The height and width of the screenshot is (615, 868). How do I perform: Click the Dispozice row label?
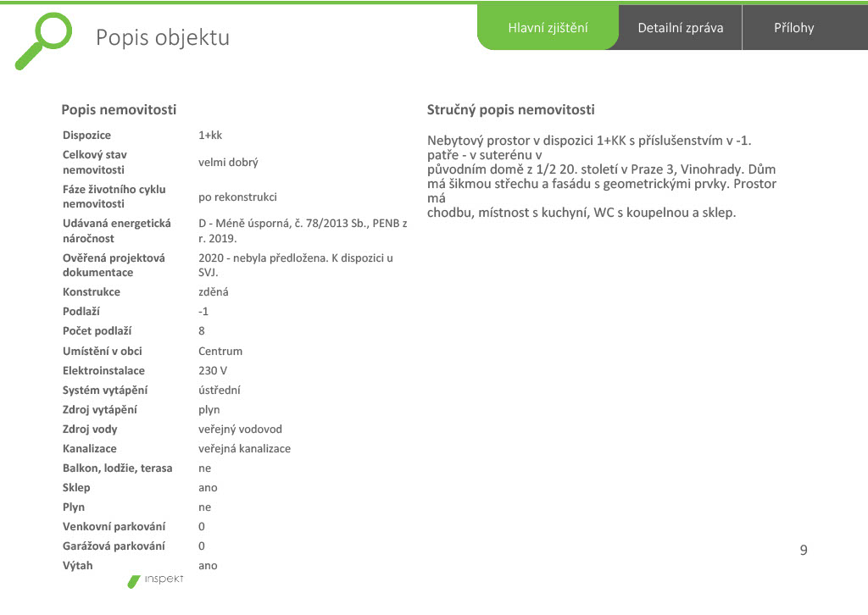(86, 136)
